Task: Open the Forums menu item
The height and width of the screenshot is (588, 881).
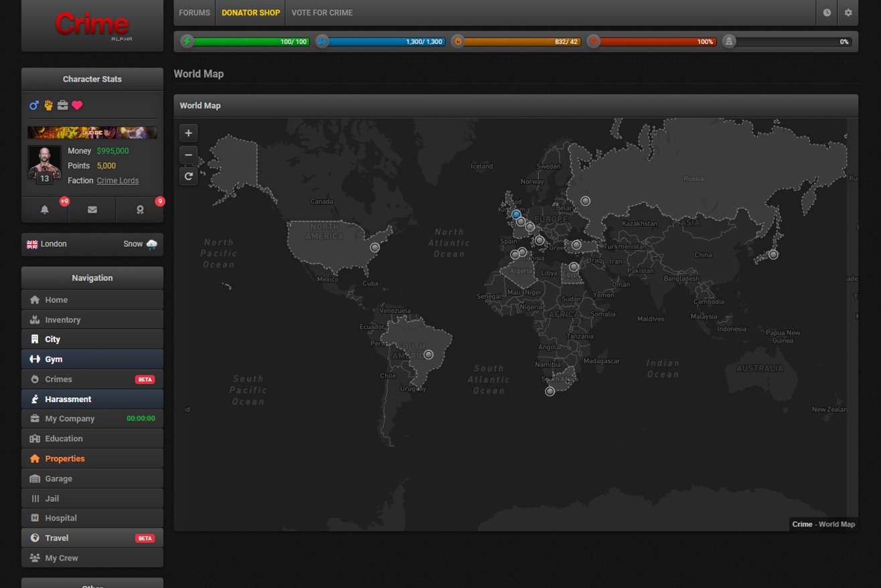Action: 194,13
